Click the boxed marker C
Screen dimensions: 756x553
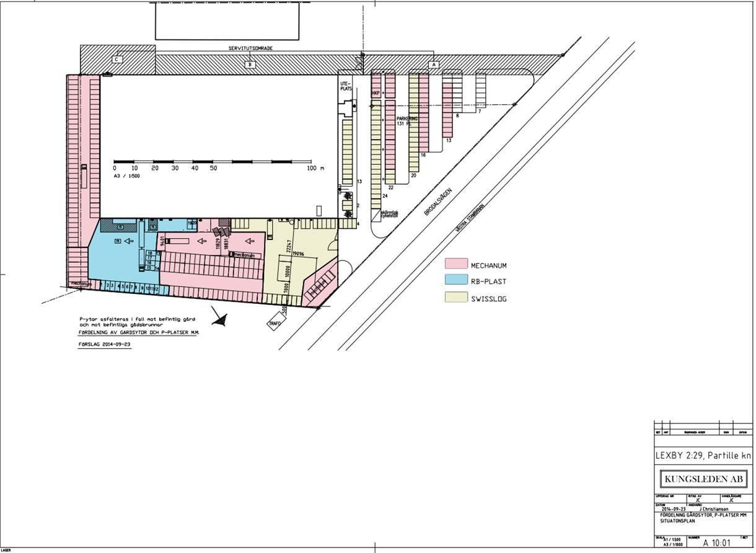point(116,60)
